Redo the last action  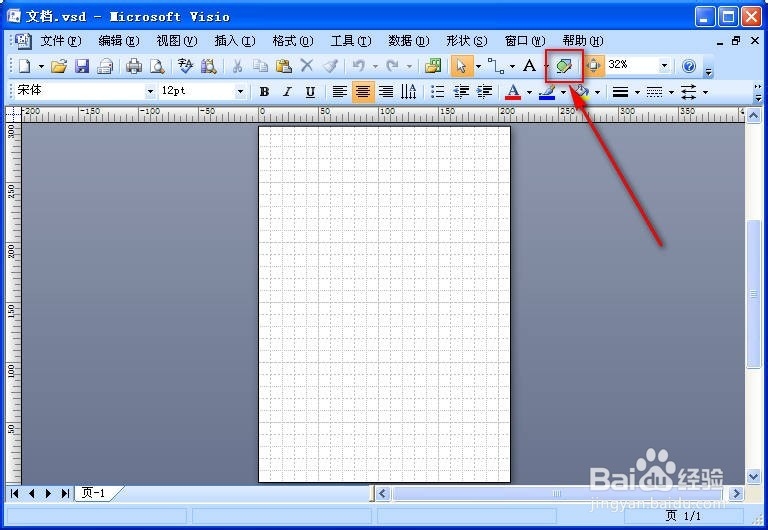point(392,66)
